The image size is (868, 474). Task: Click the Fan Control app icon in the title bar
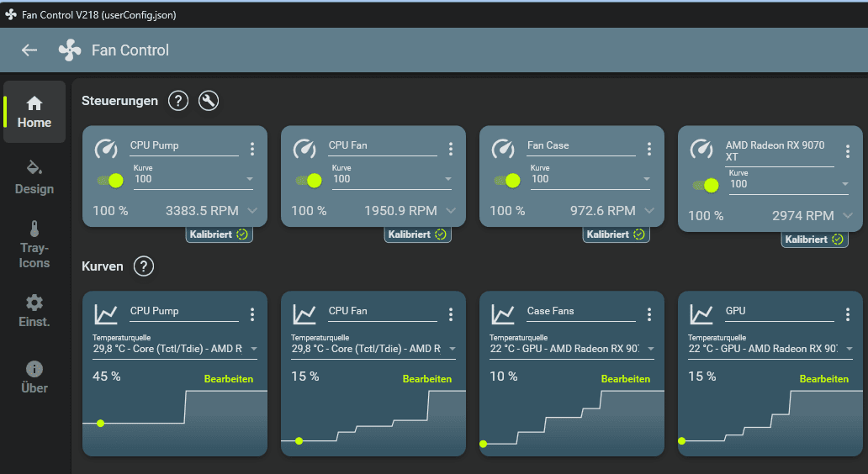[11, 14]
